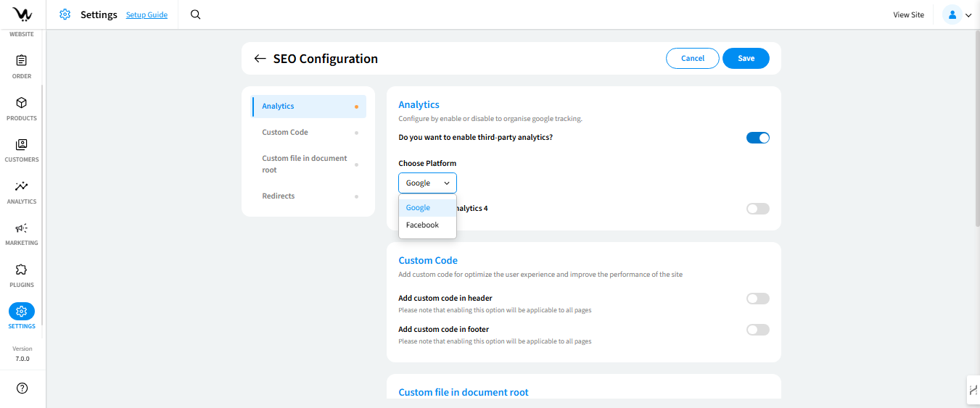Switch to the Custom Code tab
The width and height of the screenshot is (980, 408).
[x=285, y=133]
